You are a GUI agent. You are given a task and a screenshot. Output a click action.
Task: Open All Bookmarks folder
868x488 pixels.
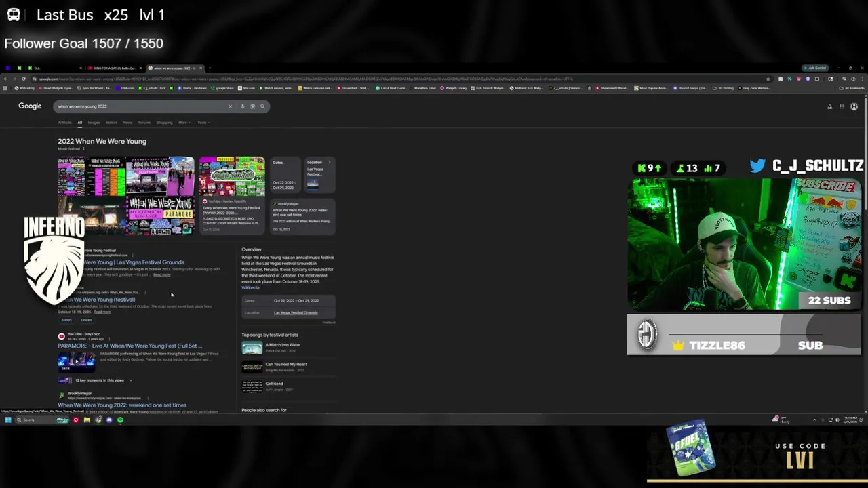pos(852,88)
